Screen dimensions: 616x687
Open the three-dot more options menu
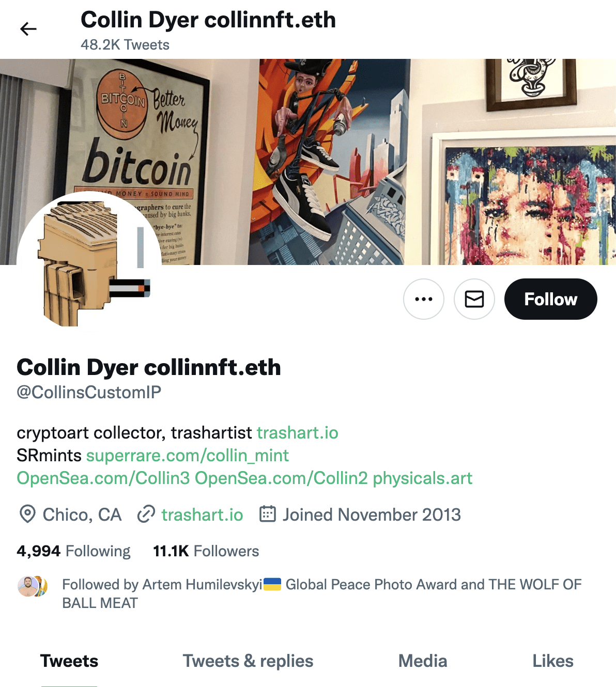[424, 299]
